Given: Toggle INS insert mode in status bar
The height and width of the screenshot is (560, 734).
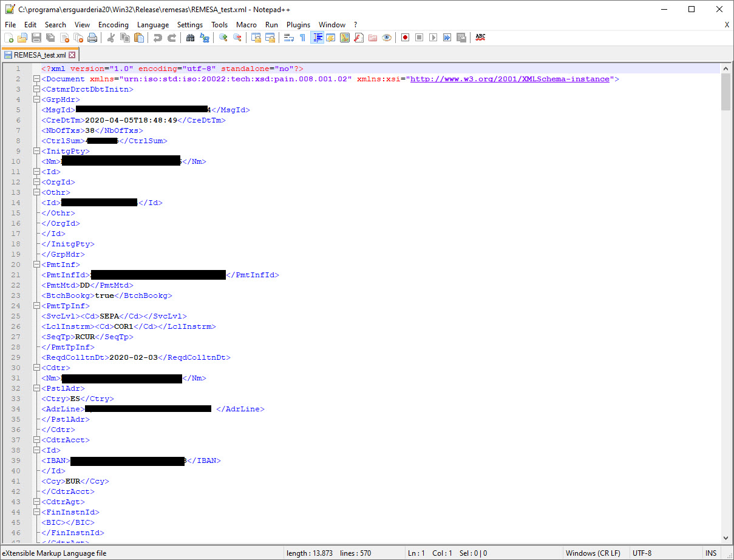Looking at the screenshot, I should [x=710, y=553].
